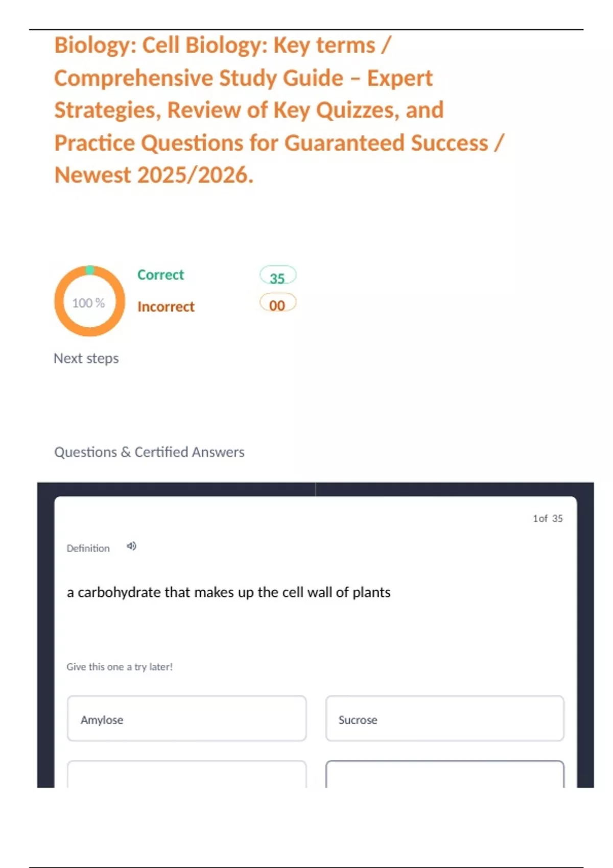The image size is (613, 868).
Task: Click the orange Incorrect label
Action: click(166, 306)
